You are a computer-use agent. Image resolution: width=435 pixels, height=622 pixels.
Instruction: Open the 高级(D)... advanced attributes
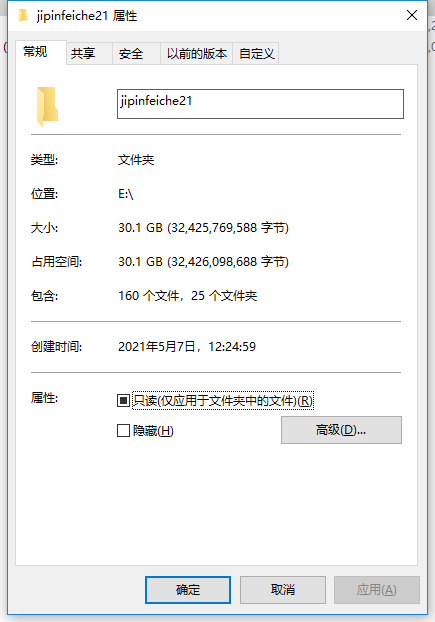click(341, 430)
